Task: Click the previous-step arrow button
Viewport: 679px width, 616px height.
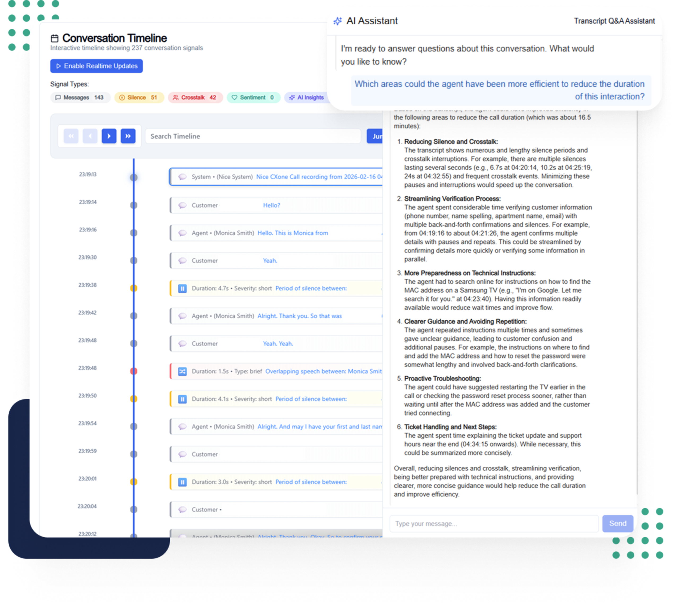Action: 90,136
